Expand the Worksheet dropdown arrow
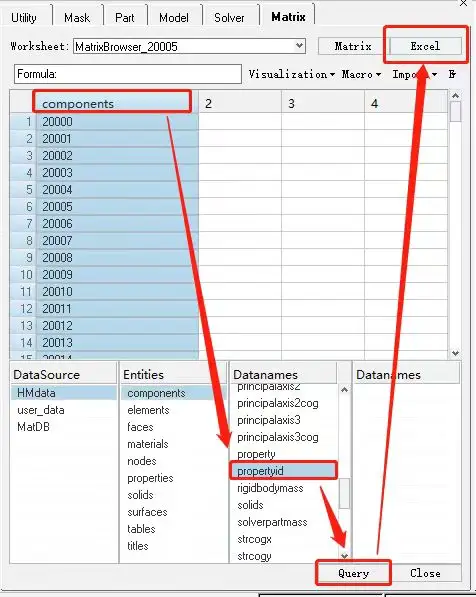Screen dimensions: 476x597 tap(300, 46)
